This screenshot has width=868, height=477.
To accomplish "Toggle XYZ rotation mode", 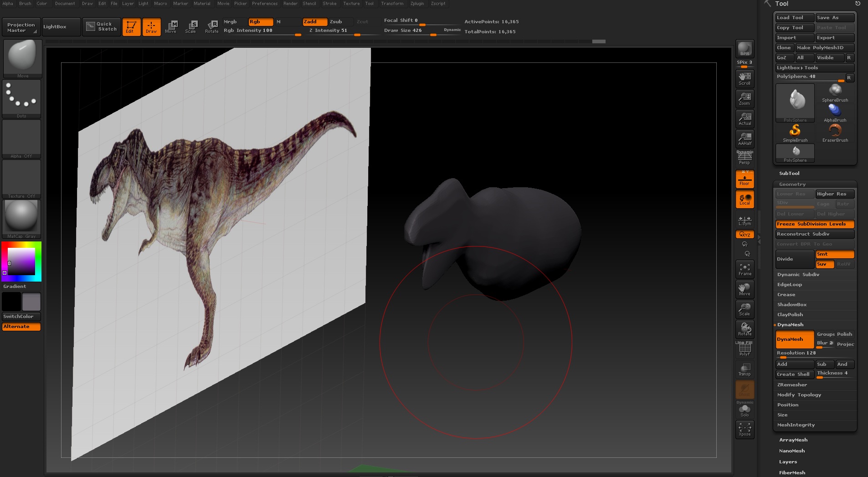I will pyautogui.click(x=745, y=234).
